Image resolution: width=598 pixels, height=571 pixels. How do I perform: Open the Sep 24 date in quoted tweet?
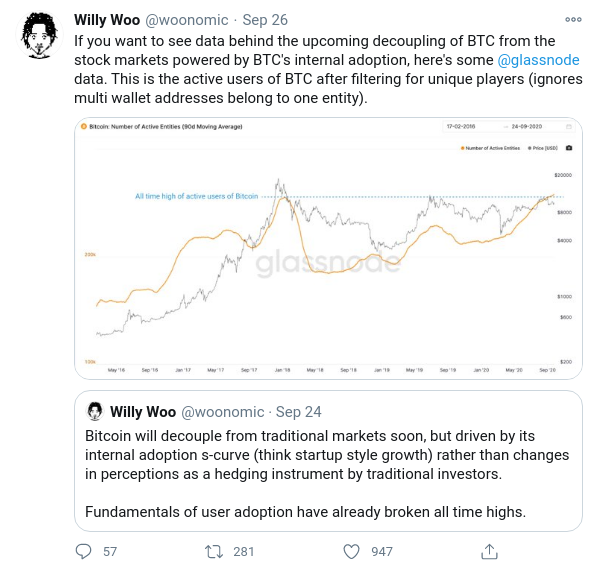click(299, 412)
